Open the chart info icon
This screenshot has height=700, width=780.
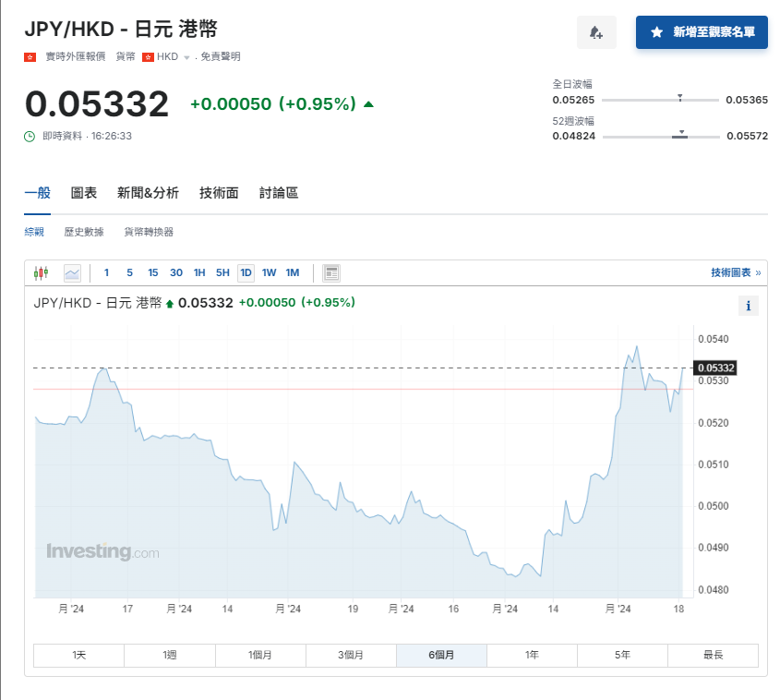pyautogui.click(x=748, y=306)
